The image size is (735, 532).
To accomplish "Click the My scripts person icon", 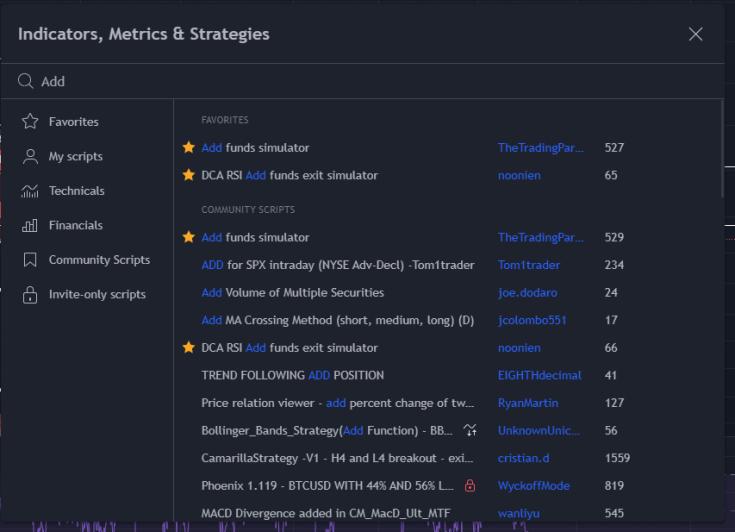I will click(x=30, y=156).
